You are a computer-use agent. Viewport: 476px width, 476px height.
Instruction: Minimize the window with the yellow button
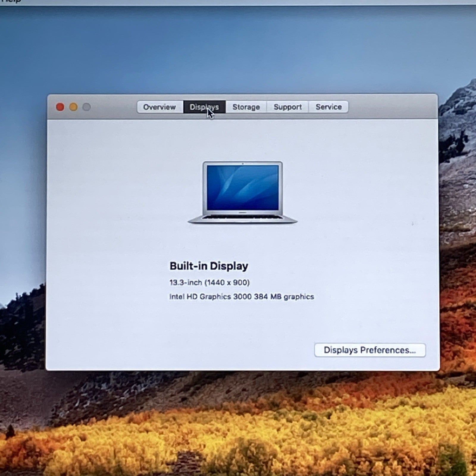(x=73, y=107)
